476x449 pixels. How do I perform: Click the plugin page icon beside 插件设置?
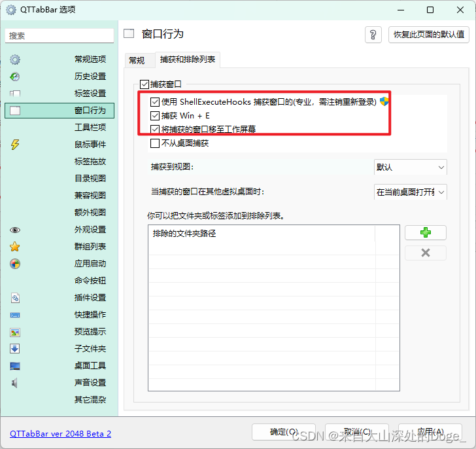point(15,298)
